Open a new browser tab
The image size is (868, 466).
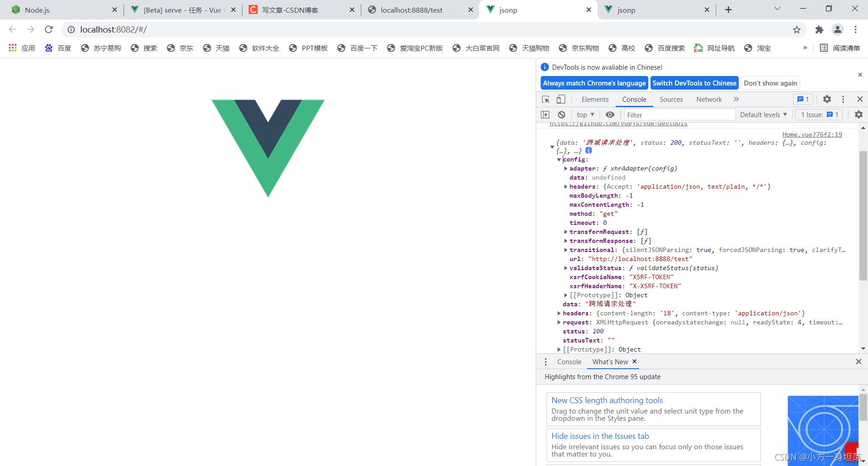tap(728, 10)
